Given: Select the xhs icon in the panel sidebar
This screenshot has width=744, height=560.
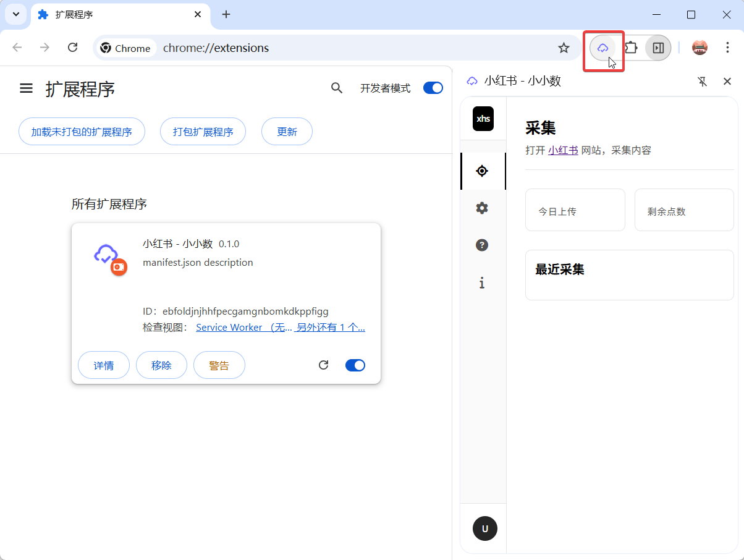Looking at the screenshot, I should point(483,119).
